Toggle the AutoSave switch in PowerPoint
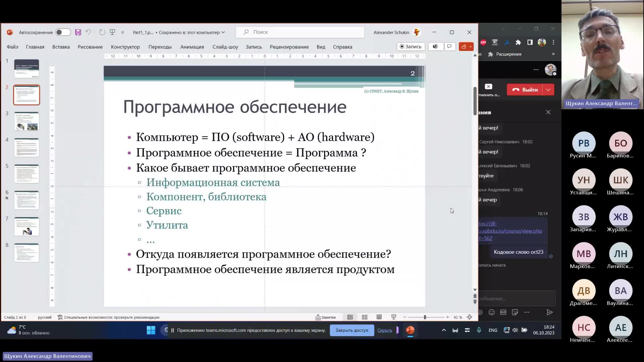Screen dimensions: 644x362 click(x=63, y=32)
